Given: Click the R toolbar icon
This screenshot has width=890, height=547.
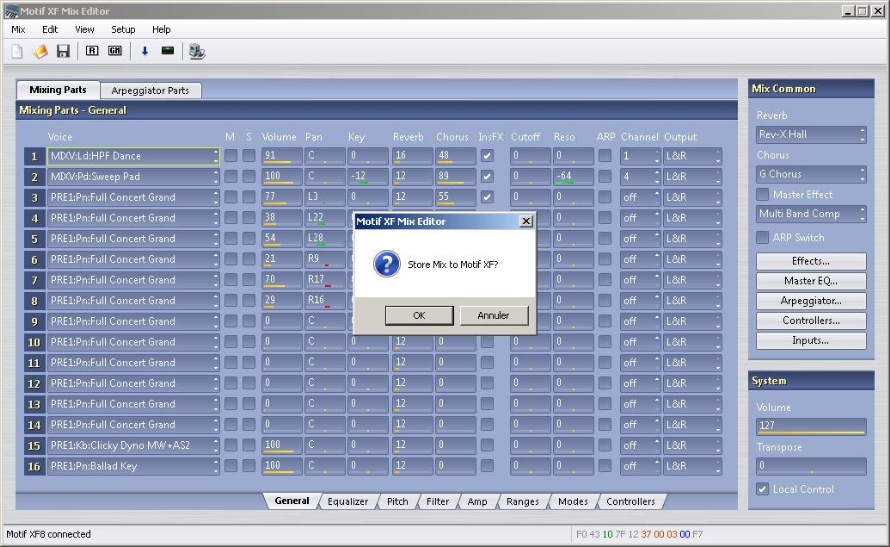Looking at the screenshot, I should (x=92, y=51).
